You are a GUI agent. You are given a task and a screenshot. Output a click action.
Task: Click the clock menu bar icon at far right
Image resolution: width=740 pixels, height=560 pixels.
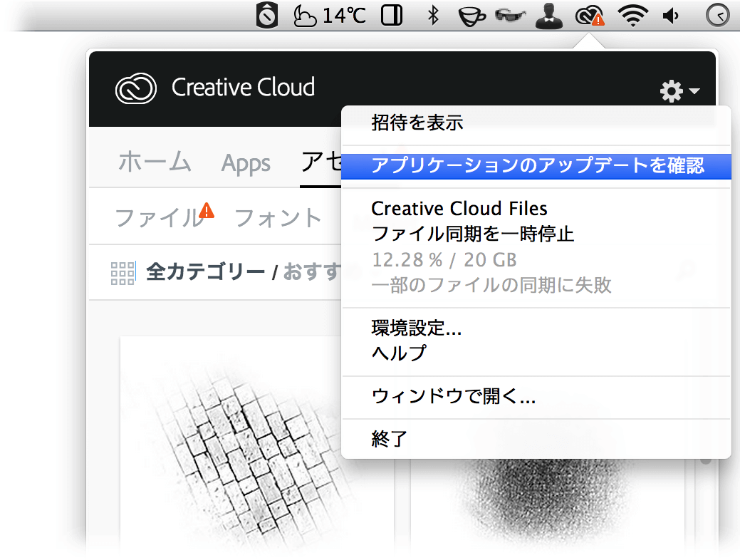tap(717, 16)
